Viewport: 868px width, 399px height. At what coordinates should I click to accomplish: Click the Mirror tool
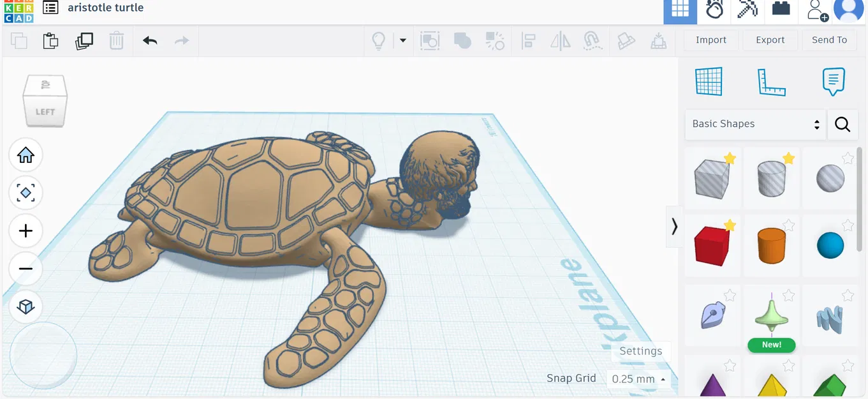coord(560,40)
